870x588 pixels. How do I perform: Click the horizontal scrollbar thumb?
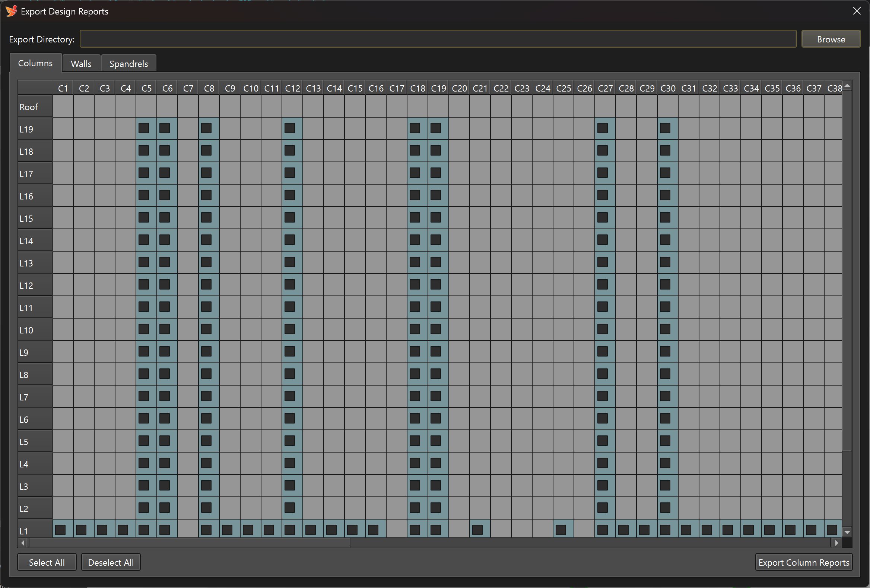(x=189, y=542)
